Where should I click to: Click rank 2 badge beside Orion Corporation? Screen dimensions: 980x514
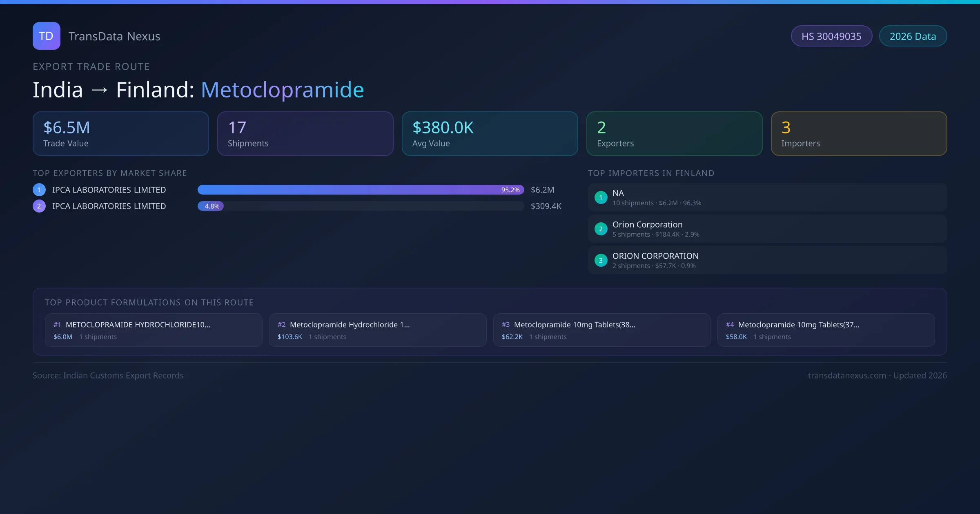coord(601,229)
